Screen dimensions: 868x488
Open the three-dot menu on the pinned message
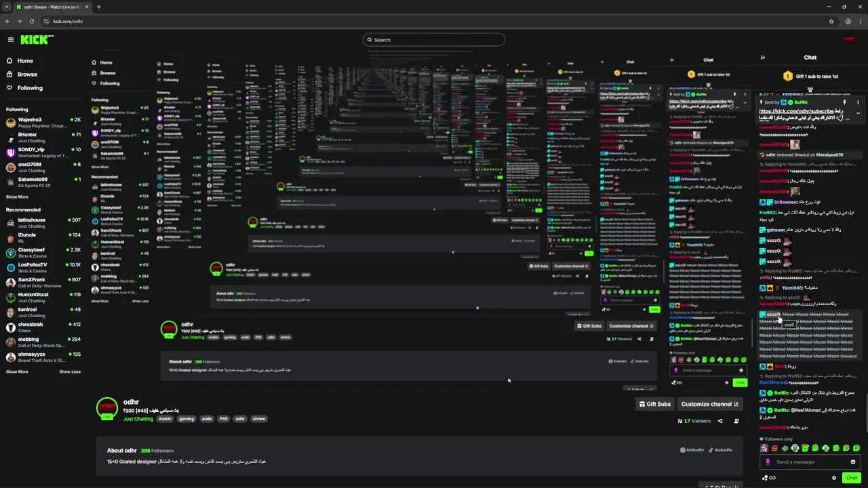[858, 102]
